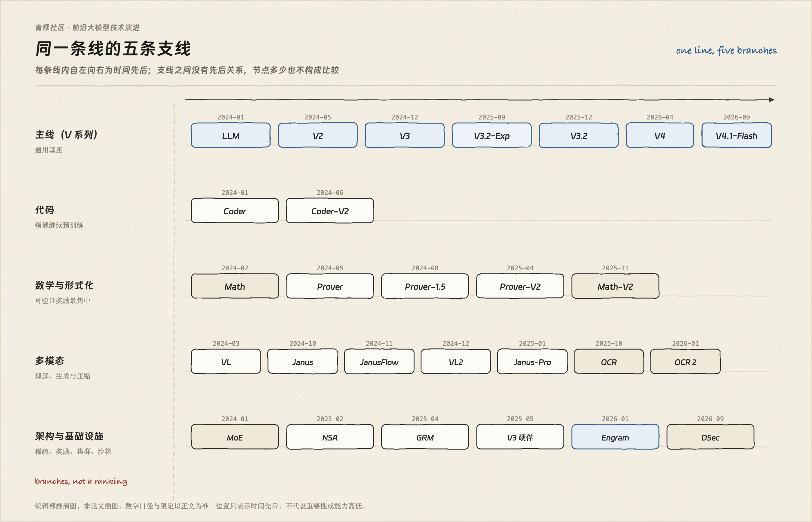The width and height of the screenshot is (812, 522).
Task: Click the V3 node box
Action: click(405, 135)
